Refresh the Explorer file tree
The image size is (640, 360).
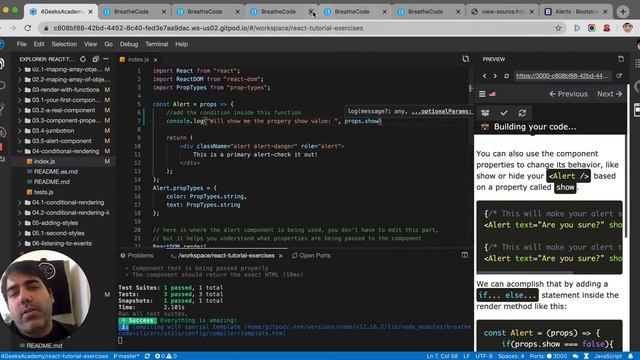[83, 59]
